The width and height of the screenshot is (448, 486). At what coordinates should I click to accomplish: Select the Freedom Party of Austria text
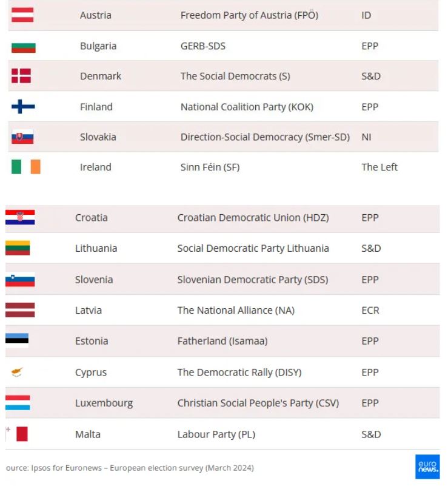249,15
